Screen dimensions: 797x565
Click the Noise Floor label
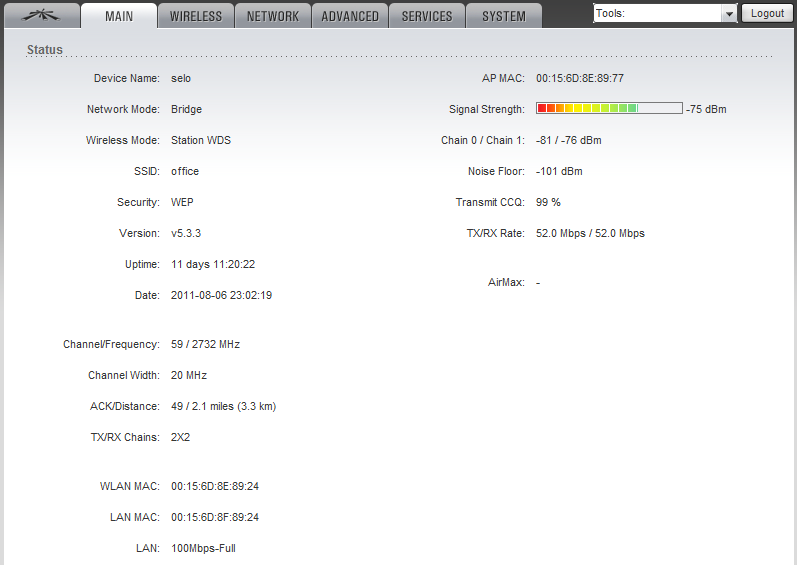coord(496,171)
